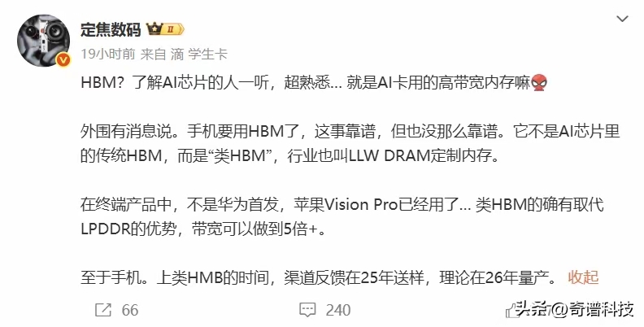644x327 pixels.
Task: Collapse the post with 收起
Action: [x=583, y=277]
